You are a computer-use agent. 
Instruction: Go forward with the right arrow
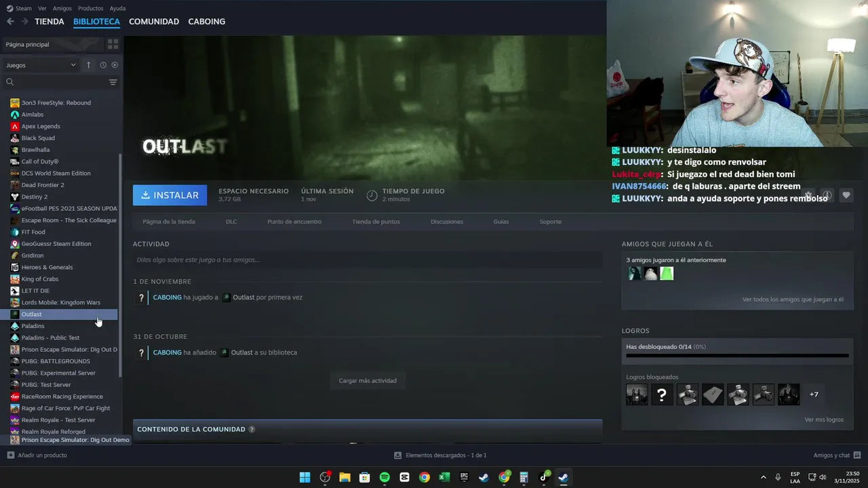pos(24,22)
